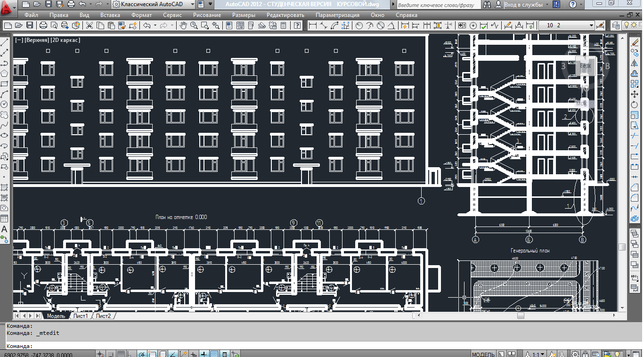The width and height of the screenshot is (644, 357).
Task: Select the Spline draw tool
Action: 4,125
